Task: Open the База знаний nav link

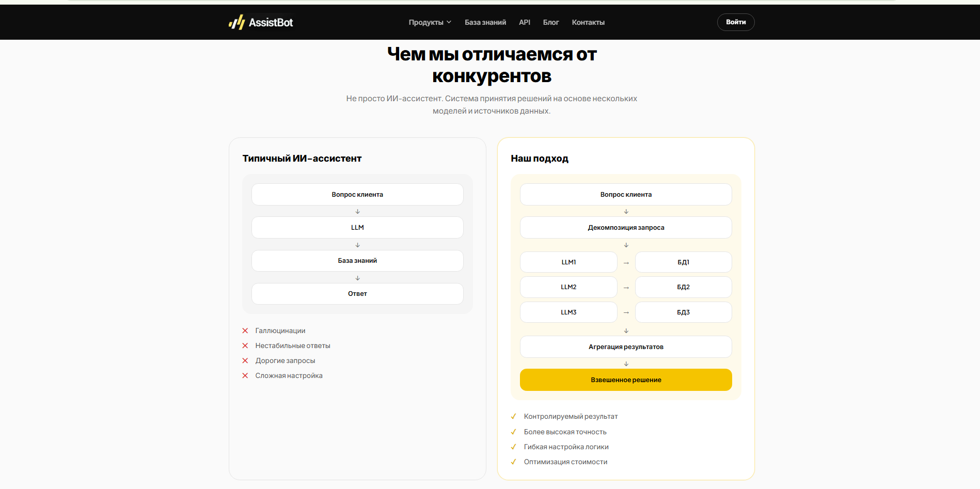Action: [485, 22]
